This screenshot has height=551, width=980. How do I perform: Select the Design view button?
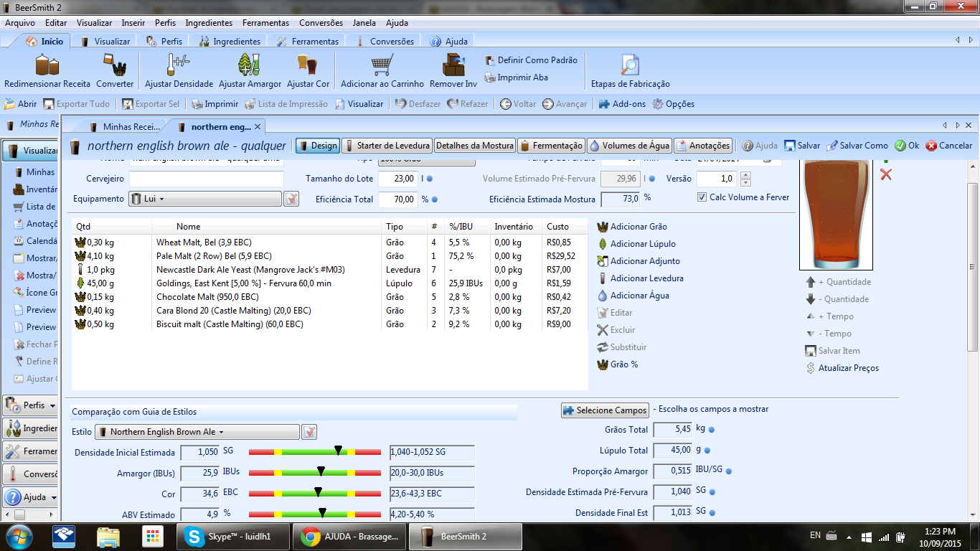[317, 146]
